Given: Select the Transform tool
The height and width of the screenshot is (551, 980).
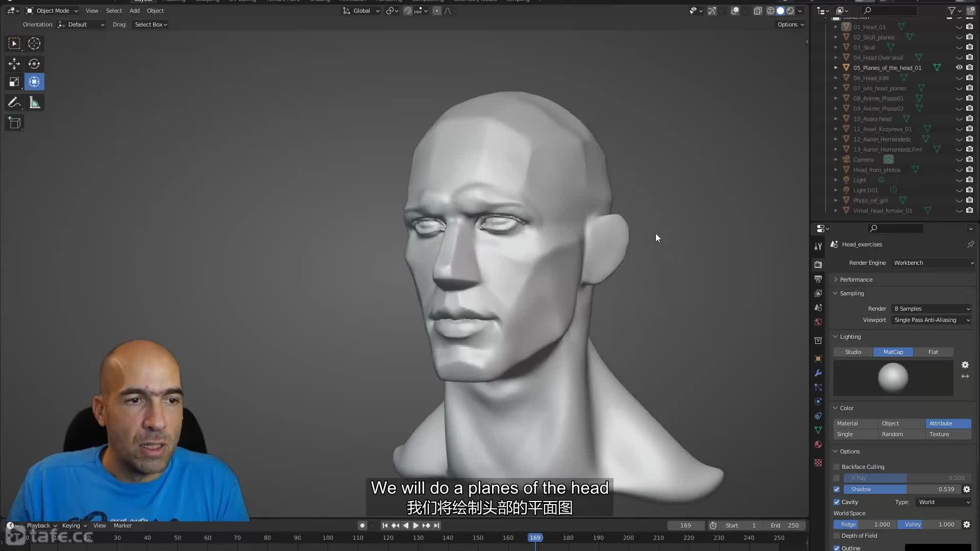Looking at the screenshot, I should [x=34, y=82].
